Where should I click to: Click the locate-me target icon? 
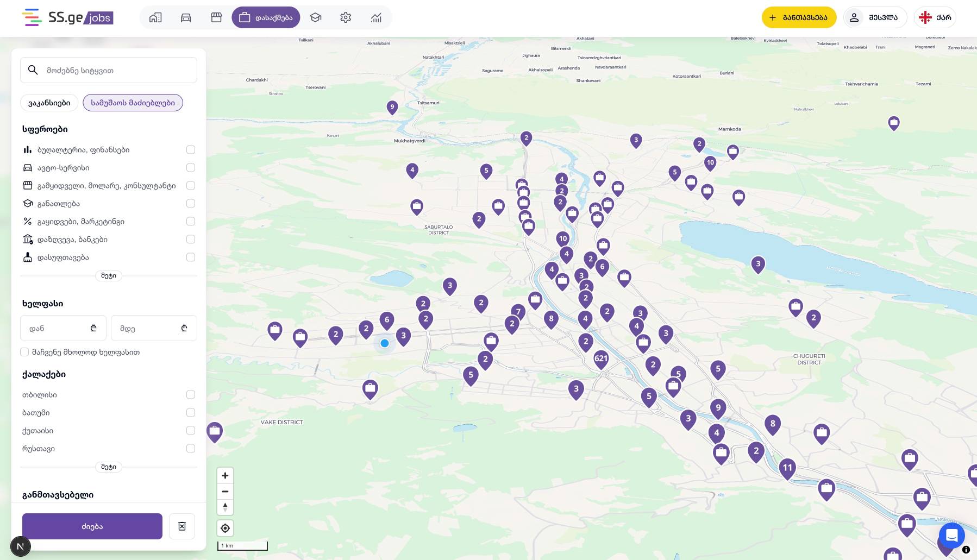[x=225, y=528]
